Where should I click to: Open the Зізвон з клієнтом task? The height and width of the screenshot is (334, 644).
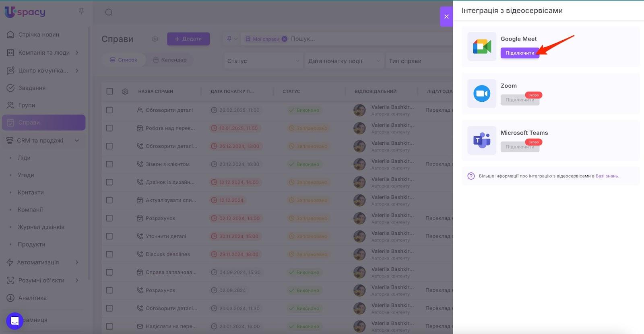coord(167,164)
